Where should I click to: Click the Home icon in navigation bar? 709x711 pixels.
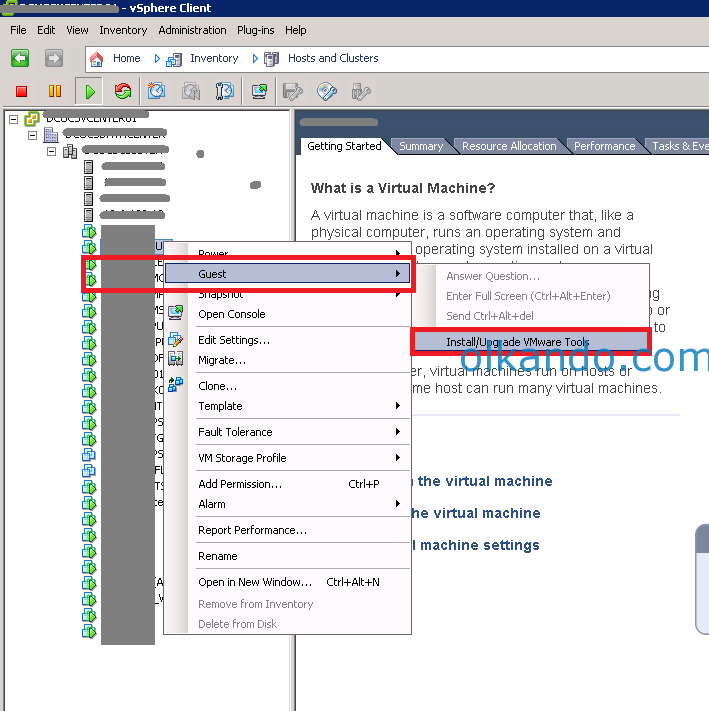click(x=96, y=59)
